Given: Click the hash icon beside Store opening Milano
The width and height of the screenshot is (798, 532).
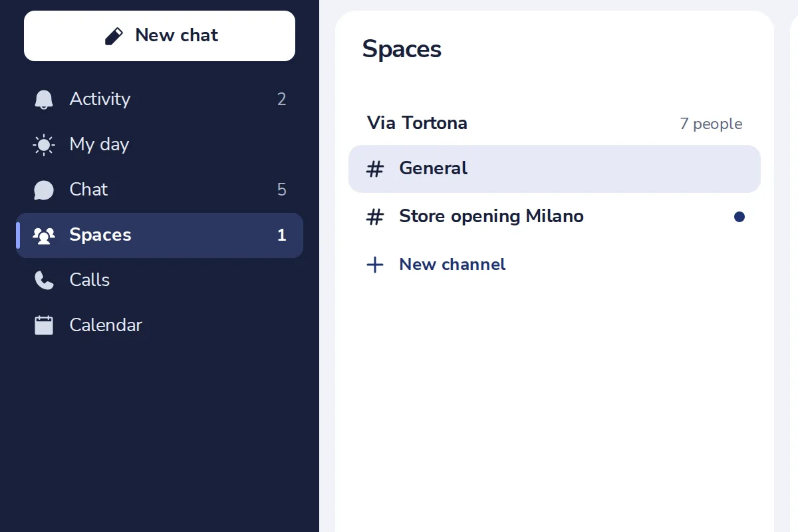Looking at the screenshot, I should click(x=376, y=217).
